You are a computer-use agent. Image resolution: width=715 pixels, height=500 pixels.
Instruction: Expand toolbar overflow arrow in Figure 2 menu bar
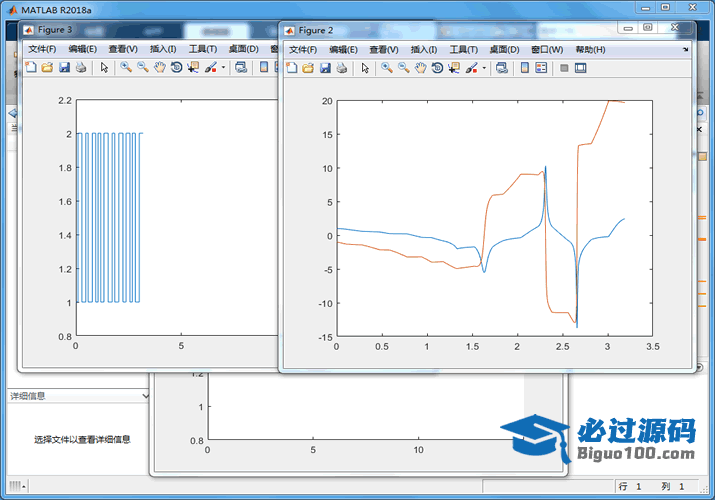[x=686, y=49]
